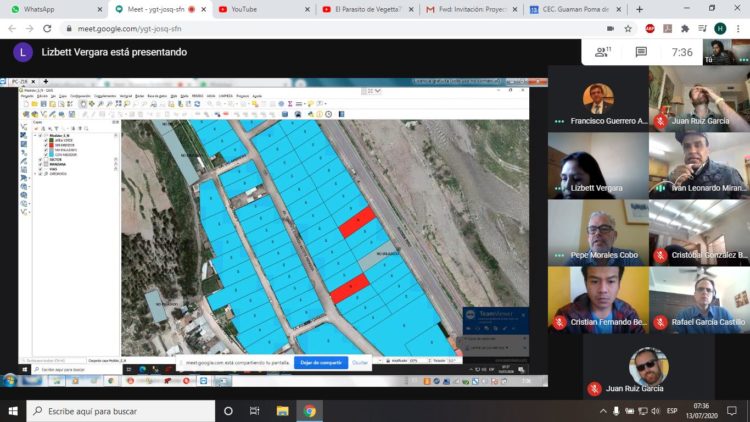Image resolution: width=750 pixels, height=422 pixels.
Task: Open the Windows Start menu
Action: [13, 411]
